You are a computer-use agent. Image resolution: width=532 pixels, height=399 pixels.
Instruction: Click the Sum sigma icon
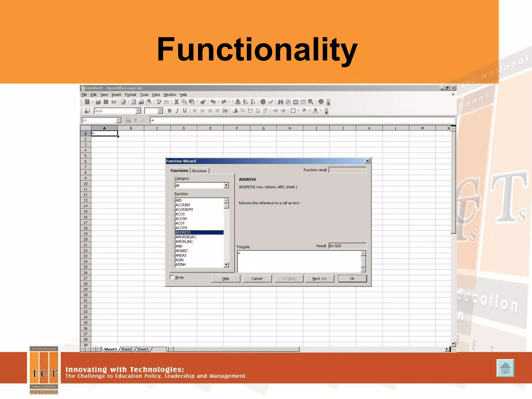click(136, 120)
